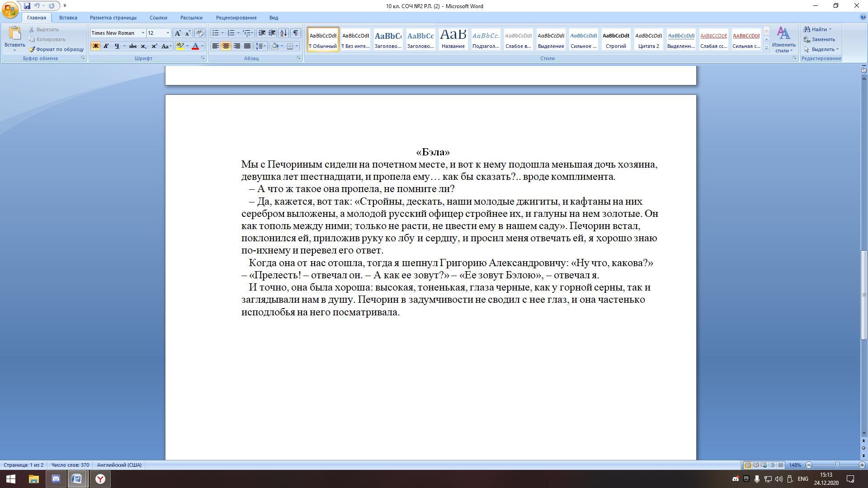Open font color dropdown arrow
Screen dimensions: 868x488
coord(202,46)
